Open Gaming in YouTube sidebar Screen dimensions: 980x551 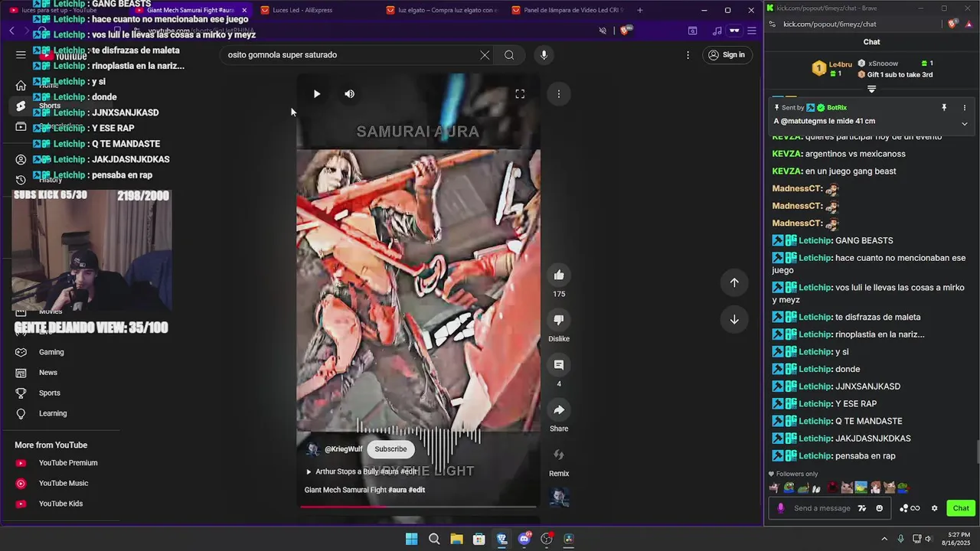[x=51, y=352]
